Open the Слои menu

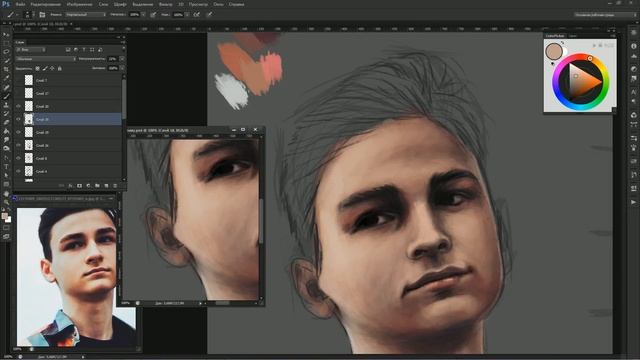click(103, 4)
